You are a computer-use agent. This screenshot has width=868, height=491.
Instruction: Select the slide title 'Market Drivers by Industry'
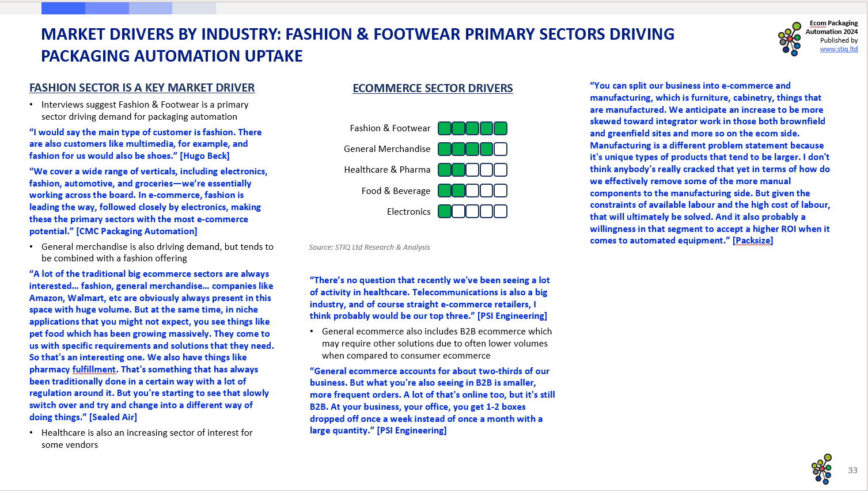(358, 45)
